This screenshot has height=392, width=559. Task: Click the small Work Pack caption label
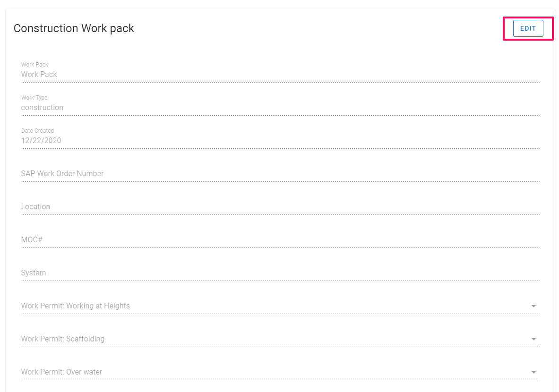click(x=34, y=65)
